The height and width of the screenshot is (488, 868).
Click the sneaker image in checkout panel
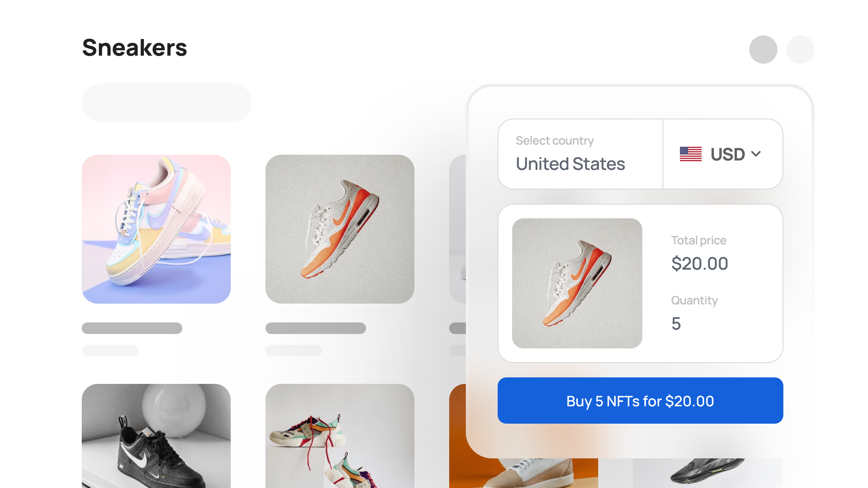[x=577, y=283]
